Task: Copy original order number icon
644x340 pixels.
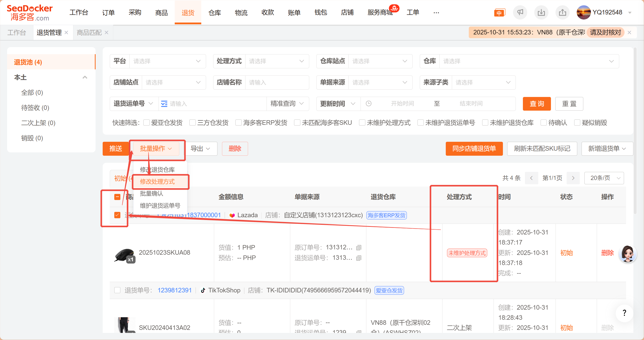Action: [x=359, y=248]
